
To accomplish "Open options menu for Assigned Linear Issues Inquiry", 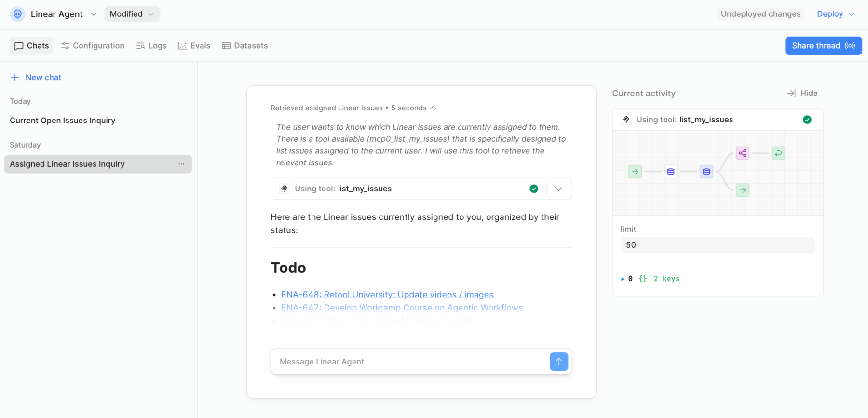I will [x=181, y=164].
